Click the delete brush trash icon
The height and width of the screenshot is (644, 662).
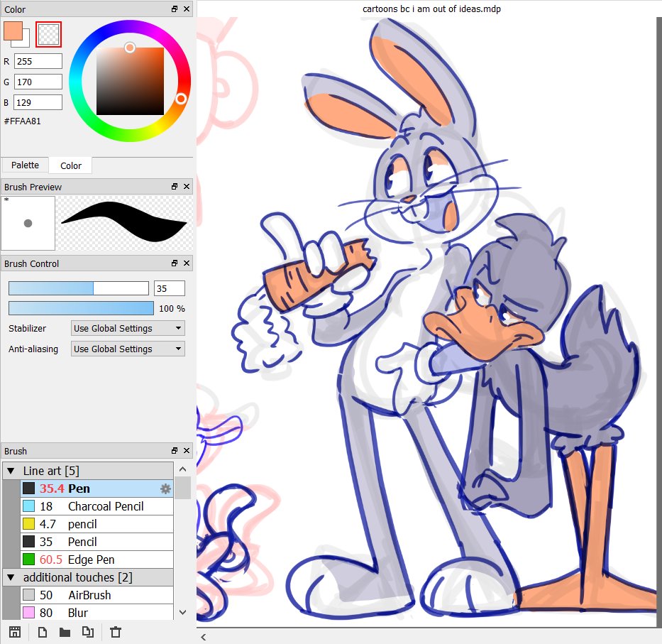point(115,632)
